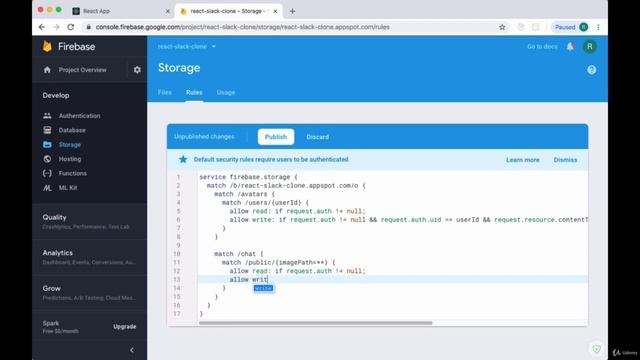Collapse the sidebar with the chevron
The image size is (640, 360).
click(x=131, y=350)
